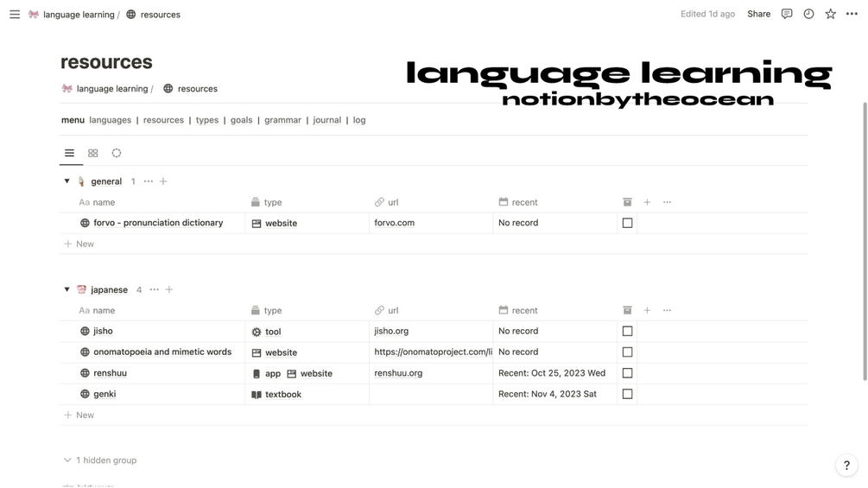Add new item with japanese group plus
Image resolution: width=868 pixels, height=488 pixels.
click(169, 290)
